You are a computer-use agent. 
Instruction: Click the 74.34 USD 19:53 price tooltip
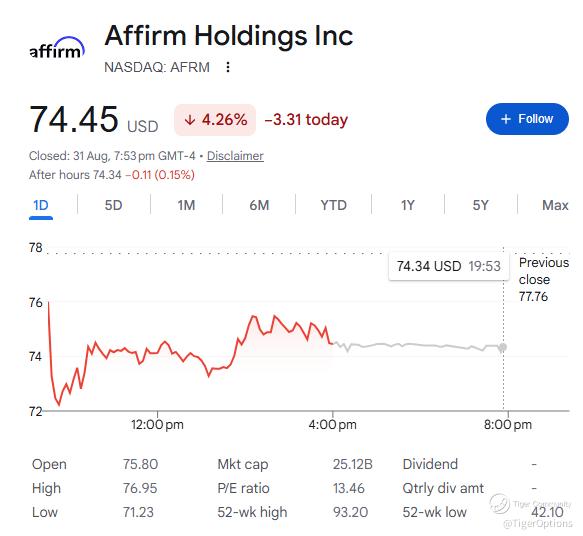click(449, 266)
